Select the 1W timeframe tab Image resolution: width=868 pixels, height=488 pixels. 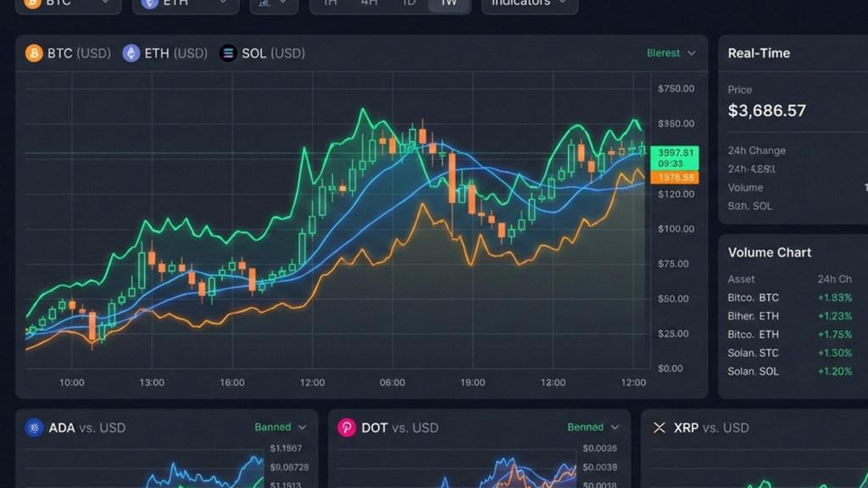[x=448, y=3]
